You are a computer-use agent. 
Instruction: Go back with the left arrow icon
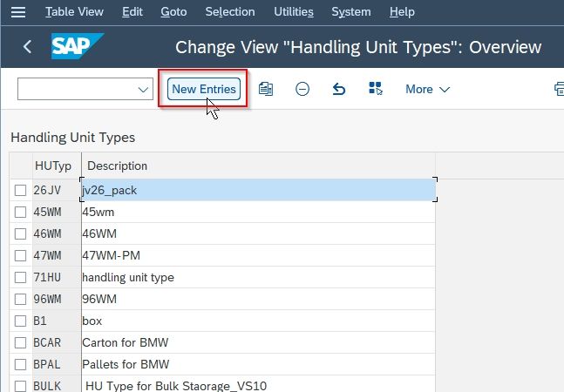[27, 47]
